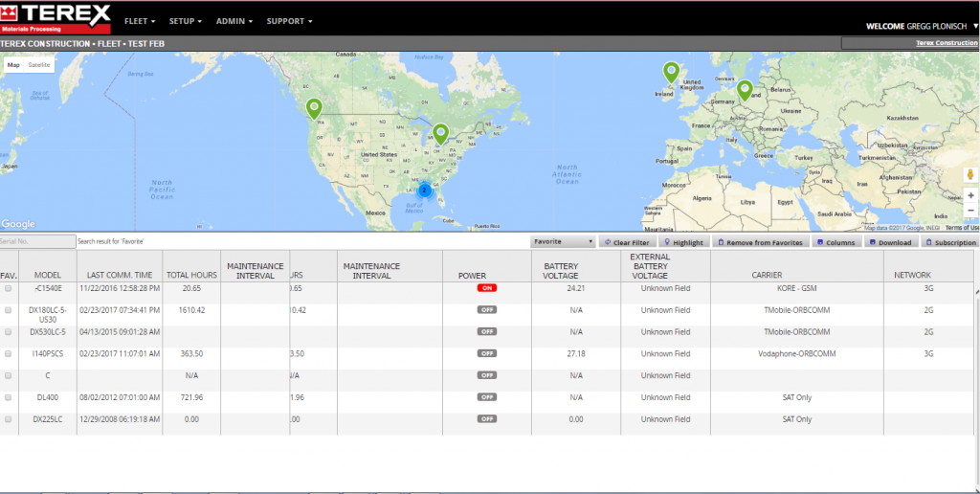
Task: Sort by the LAST COMM. TIME header
Action: pos(120,275)
